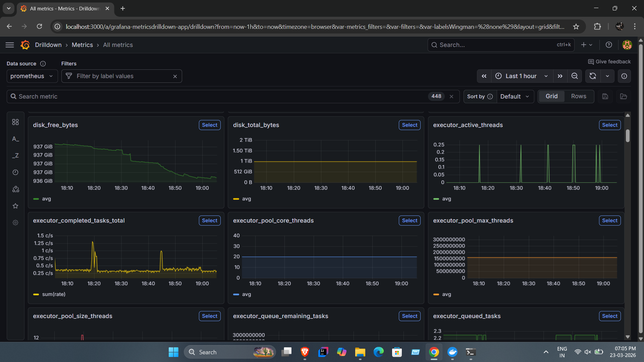Open the user profile avatar
644x362 pixels.
tap(627, 45)
